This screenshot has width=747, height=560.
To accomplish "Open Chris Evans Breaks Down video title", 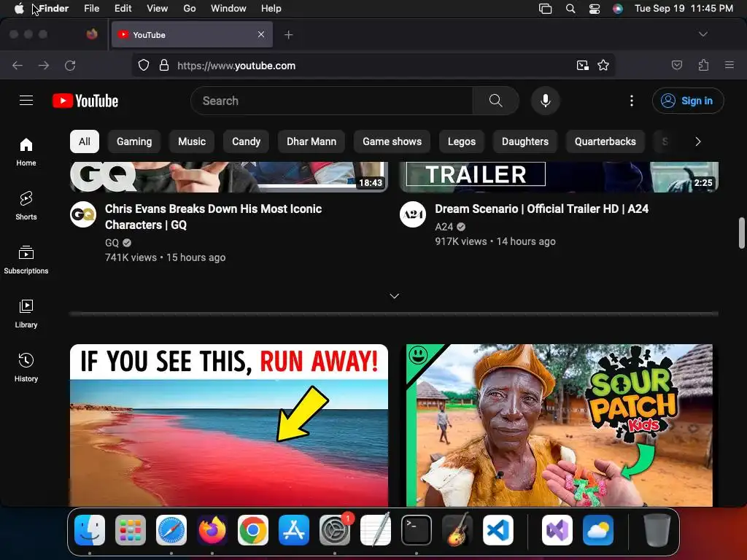I will point(214,217).
